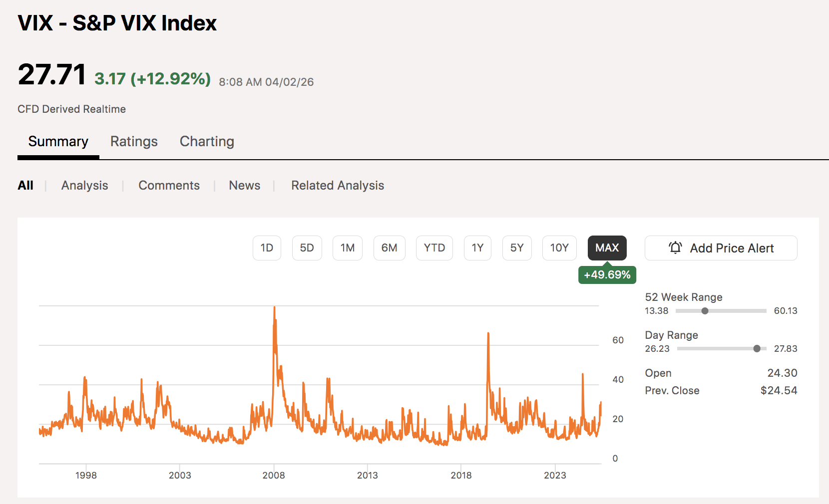Switch to the Ratings tab
The height and width of the screenshot is (504, 829).
tap(134, 142)
